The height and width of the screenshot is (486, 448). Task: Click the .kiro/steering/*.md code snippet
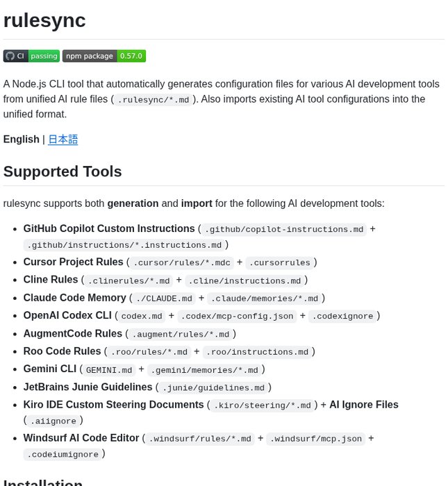[x=262, y=405]
